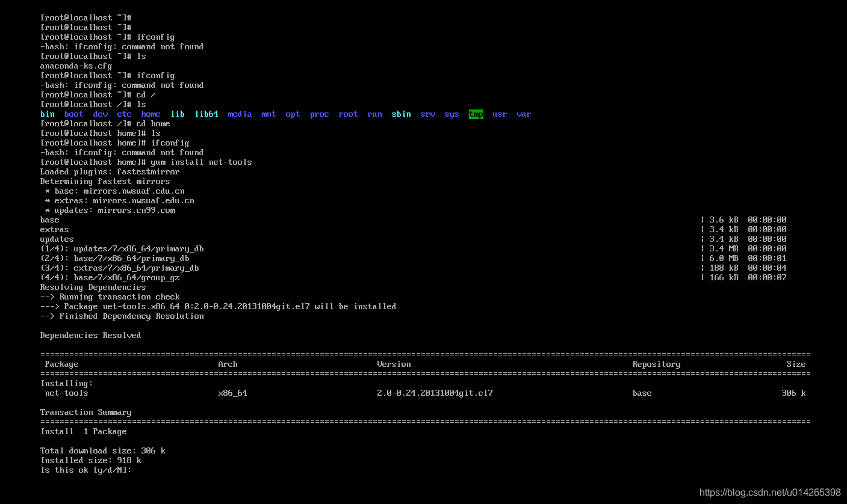Select the 'sbin' directory name
This screenshot has height=504, width=847.
point(402,114)
